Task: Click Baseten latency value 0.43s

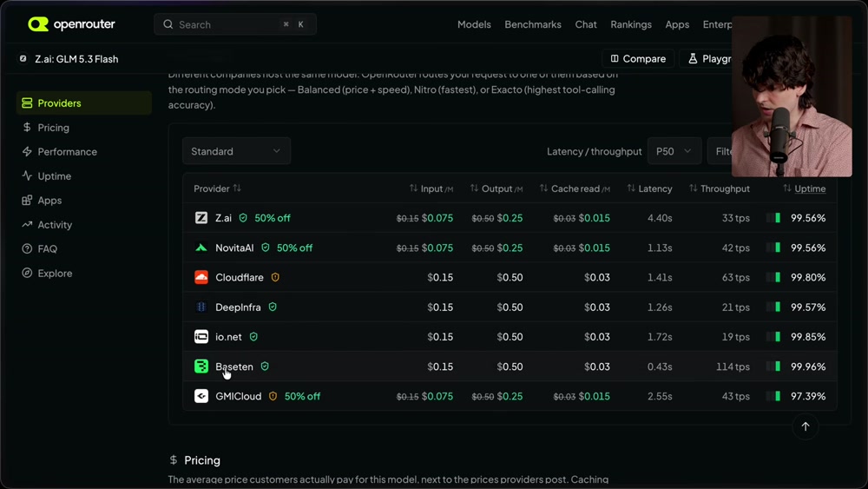Action: click(660, 366)
